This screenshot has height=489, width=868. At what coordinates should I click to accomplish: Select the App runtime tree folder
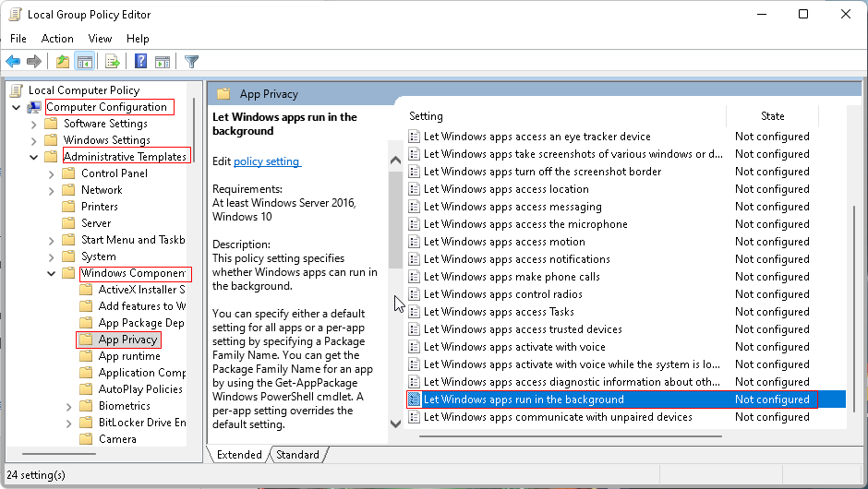pyautogui.click(x=129, y=356)
